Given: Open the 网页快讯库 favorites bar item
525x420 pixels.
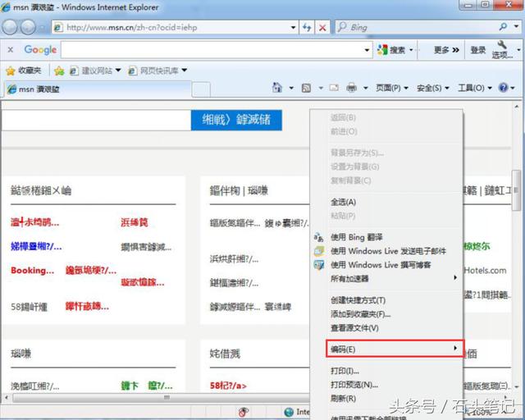Looking at the screenshot, I should [157, 71].
